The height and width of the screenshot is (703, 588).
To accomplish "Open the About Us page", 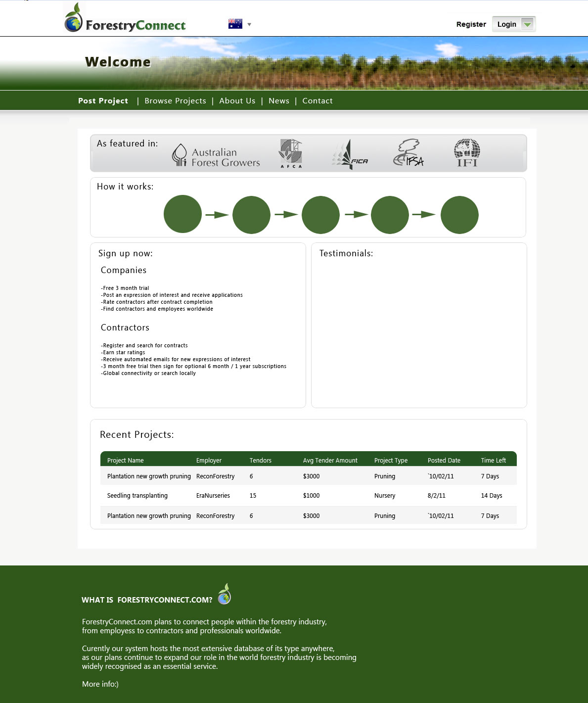I will 237,101.
